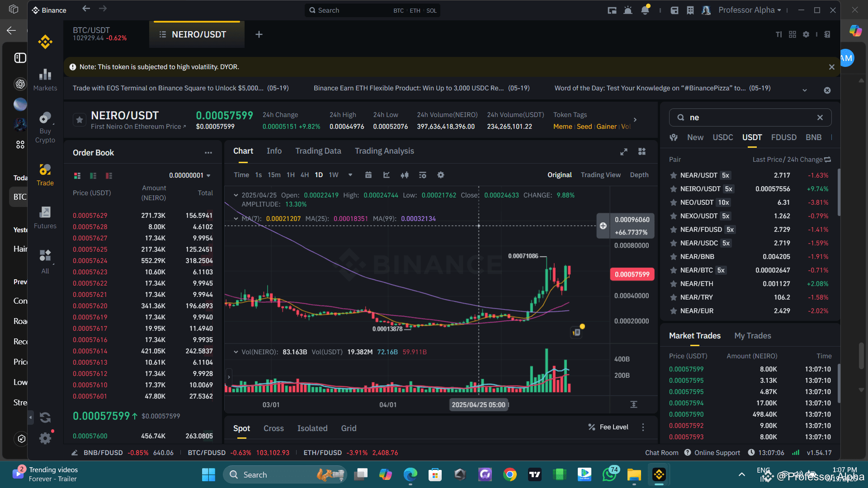Screen dimensions: 868x488
Task: Open the chart settings gear icon
Action: pos(441,175)
